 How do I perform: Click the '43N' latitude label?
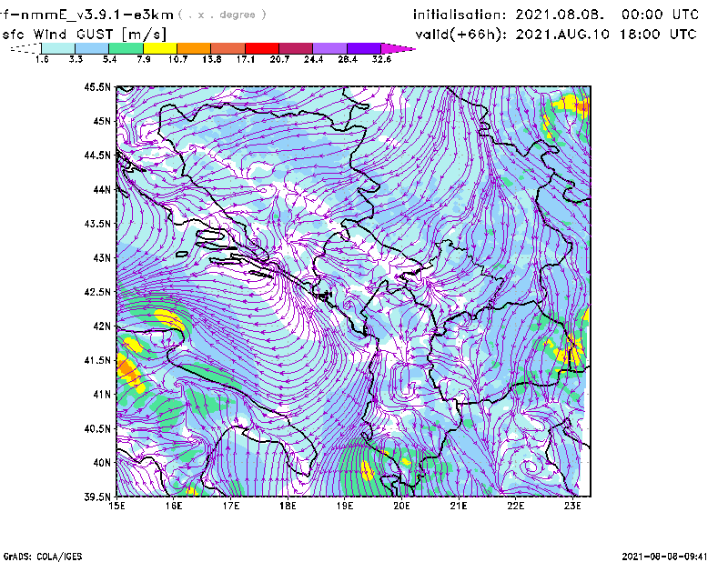[x=102, y=257]
